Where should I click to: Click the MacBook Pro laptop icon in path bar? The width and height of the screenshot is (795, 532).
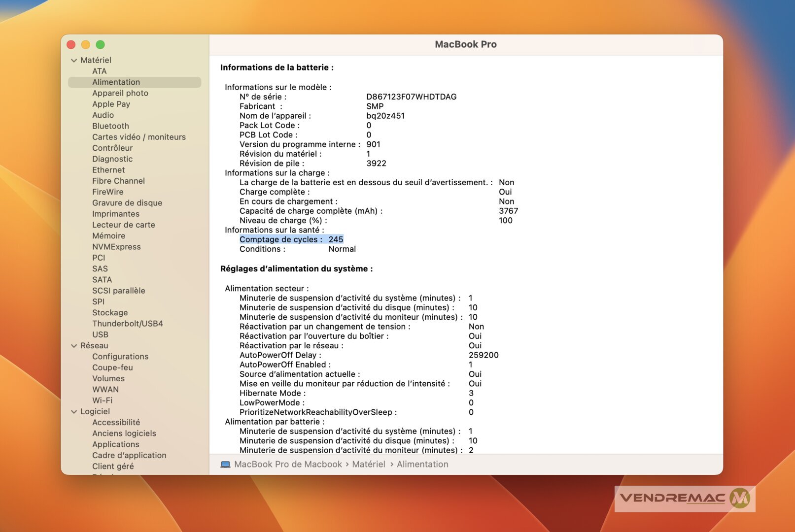coord(225,465)
